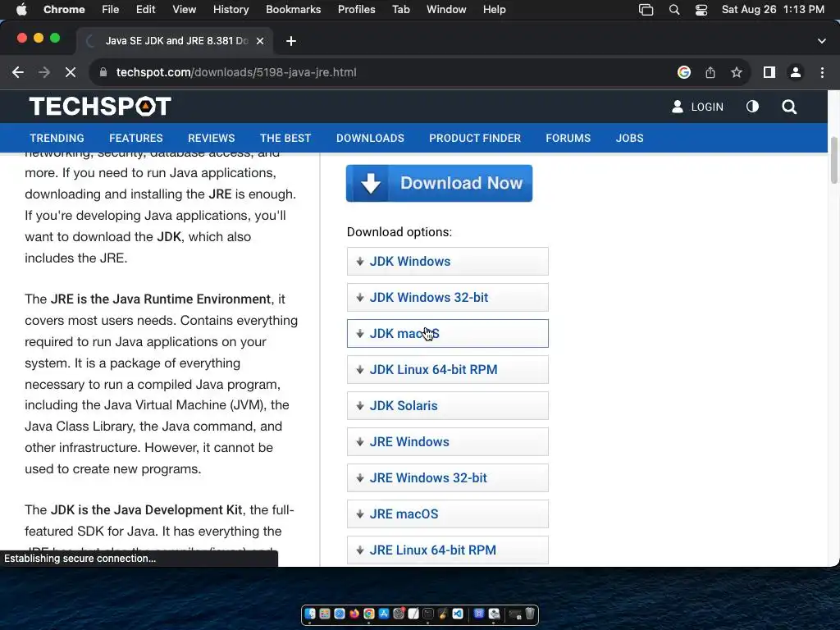The image size is (840, 630).
Task: Select JDK Windows 32-bit download
Action: 447,297
